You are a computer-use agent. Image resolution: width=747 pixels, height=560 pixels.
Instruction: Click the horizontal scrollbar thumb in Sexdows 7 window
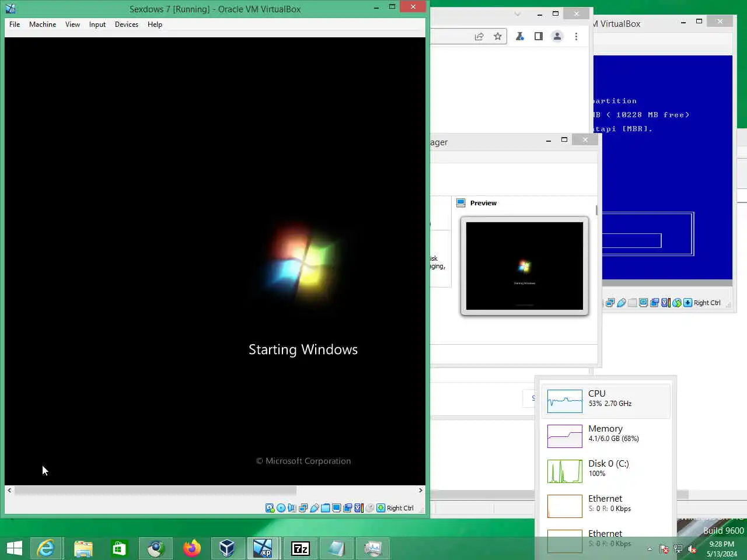point(155,491)
